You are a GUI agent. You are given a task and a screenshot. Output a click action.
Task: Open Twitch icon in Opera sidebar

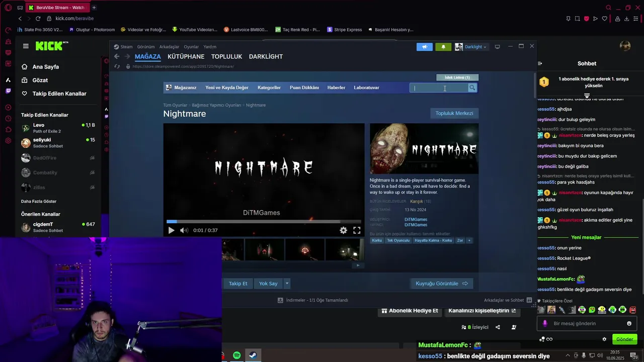click(8, 91)
